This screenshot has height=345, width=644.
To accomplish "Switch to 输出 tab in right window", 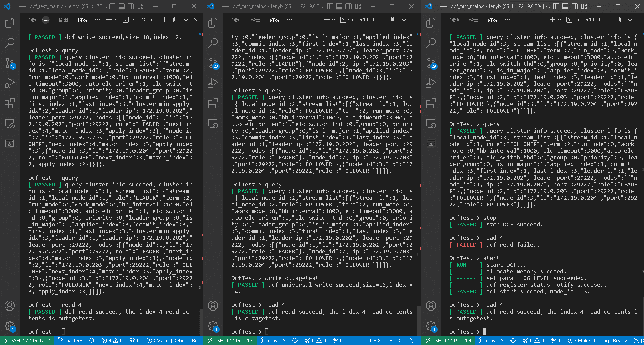I will pyautogui.click(x=473, y=20).
